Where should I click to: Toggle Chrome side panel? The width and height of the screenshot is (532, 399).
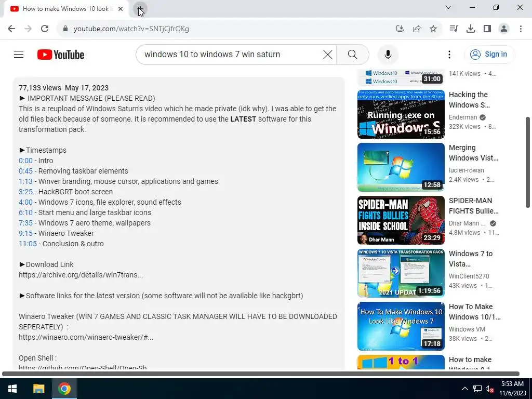tap(487, 29)
